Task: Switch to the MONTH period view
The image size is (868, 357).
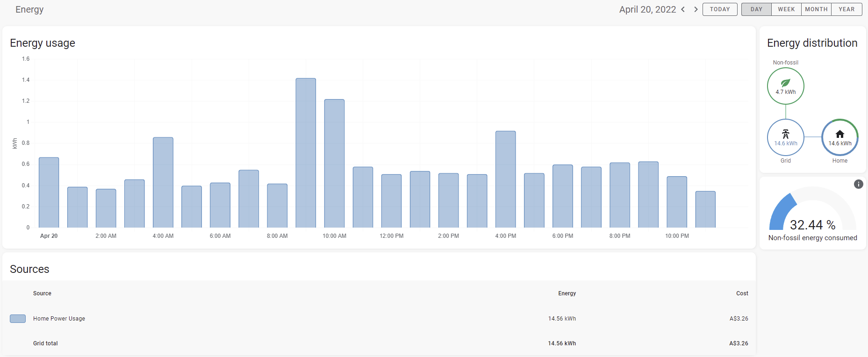Action: pyautogui.click(x=816, y=9)
